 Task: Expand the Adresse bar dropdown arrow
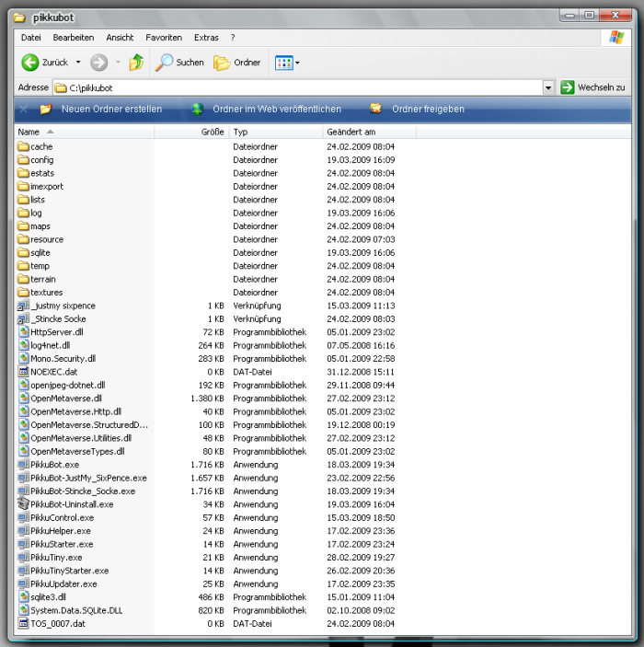coord(548,87)
